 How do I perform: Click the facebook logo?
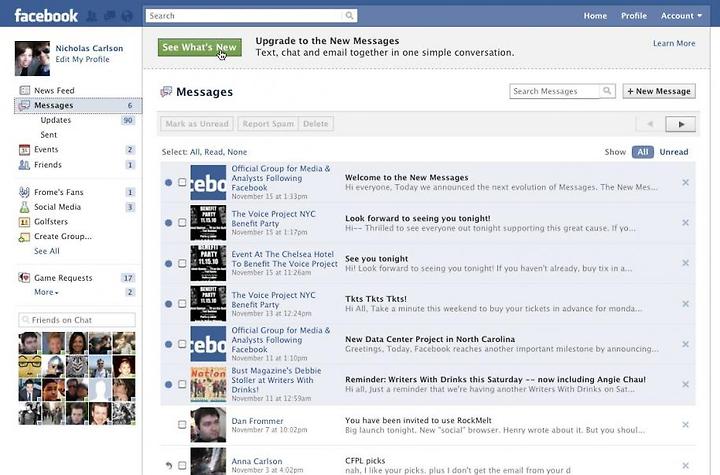pos(46,16)
